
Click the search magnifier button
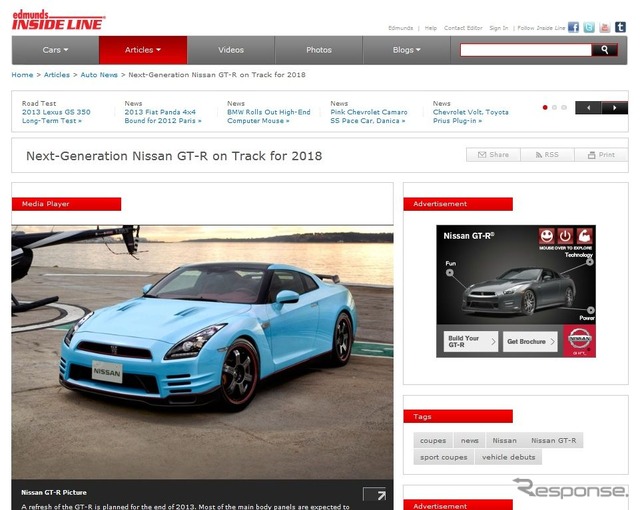pyautogui.click(x=604, y=50)
